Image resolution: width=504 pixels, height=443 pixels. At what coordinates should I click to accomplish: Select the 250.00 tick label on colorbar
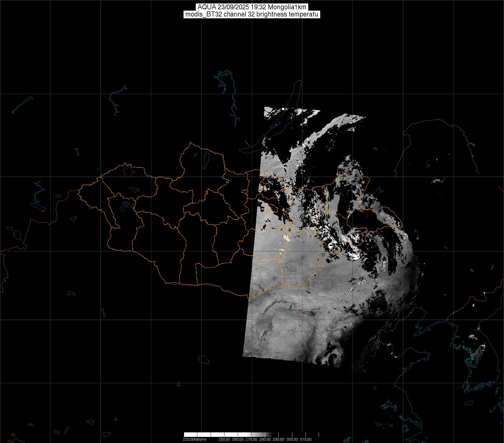tap(224, 439)
